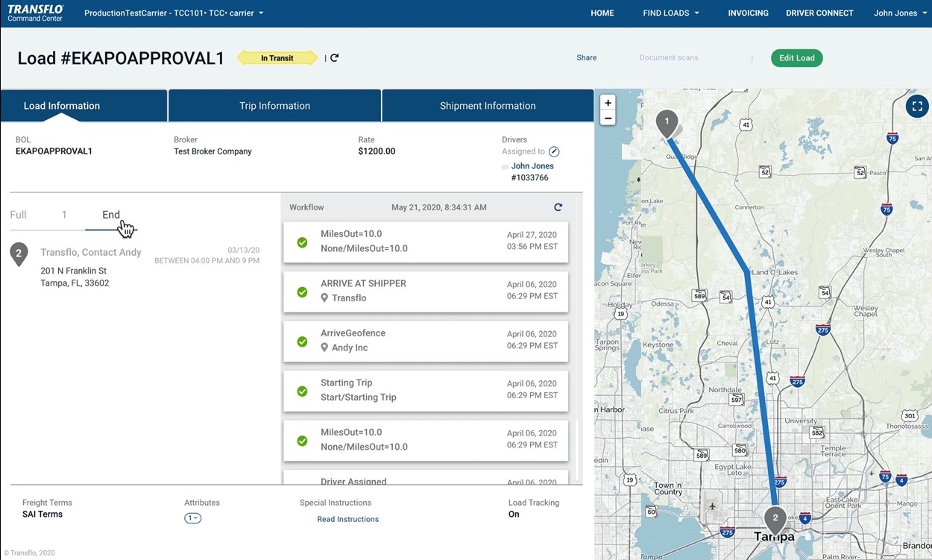Click green check for Starting Trip step

tap(302, 391)
